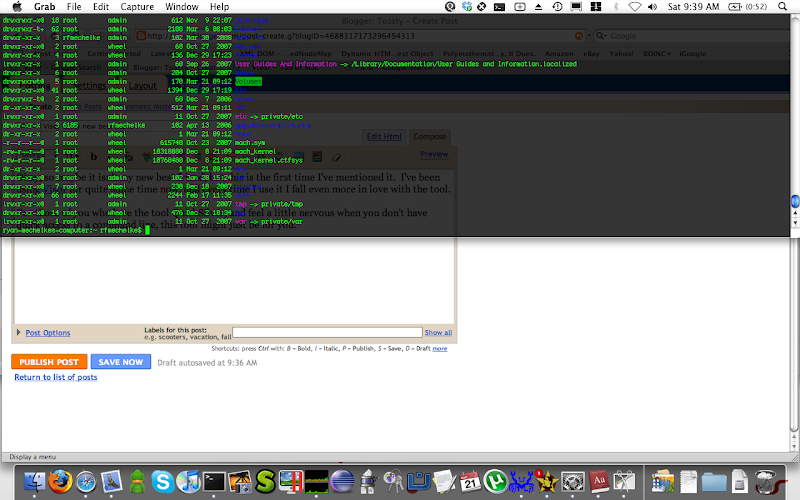
Task: Follow Return to list of posts link
Action: coord(55,377)
